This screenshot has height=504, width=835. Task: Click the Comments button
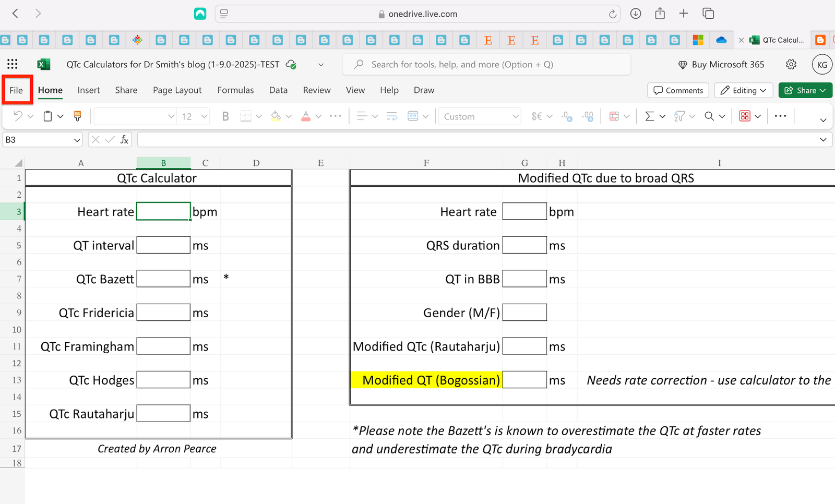click(x=678, y=90)
